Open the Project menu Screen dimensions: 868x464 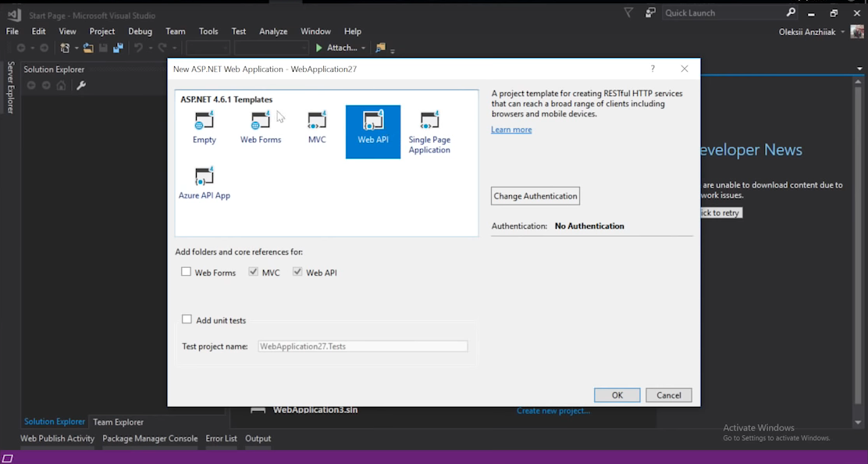click(x=101, y=31)
